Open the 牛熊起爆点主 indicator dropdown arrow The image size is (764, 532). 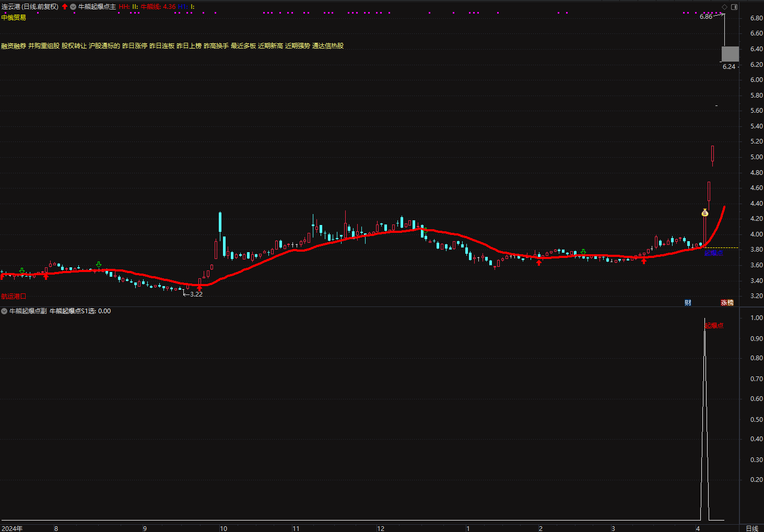[73, 7]
